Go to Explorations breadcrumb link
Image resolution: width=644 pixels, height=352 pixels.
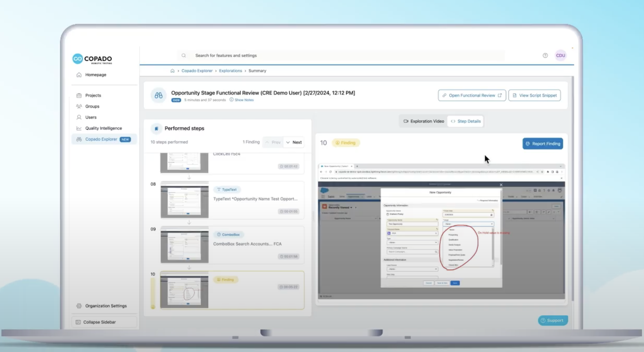click(x=230, y=71)
